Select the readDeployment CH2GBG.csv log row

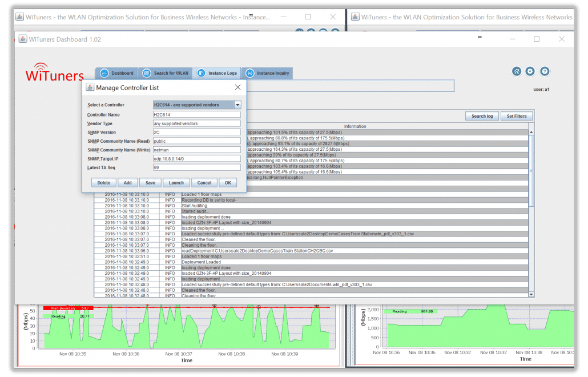click(311, 251)
